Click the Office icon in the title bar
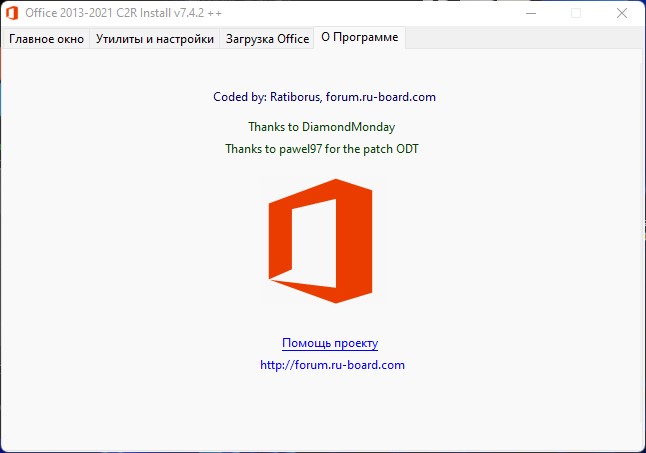The width and height of the screenshot is (646, 453). (x=12, y=13)
